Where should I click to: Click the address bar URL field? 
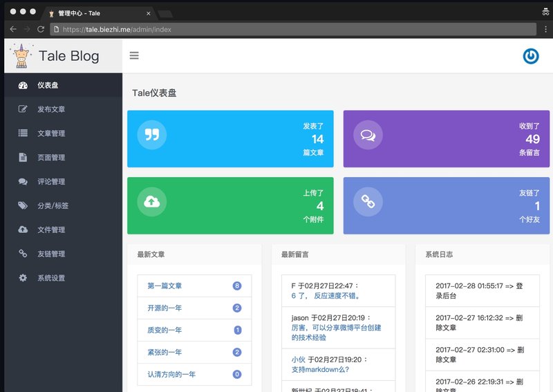click(292, 29)
